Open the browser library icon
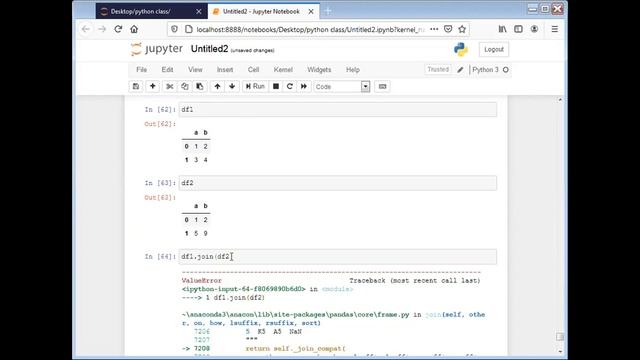640x360 pixels. (502, 29)
